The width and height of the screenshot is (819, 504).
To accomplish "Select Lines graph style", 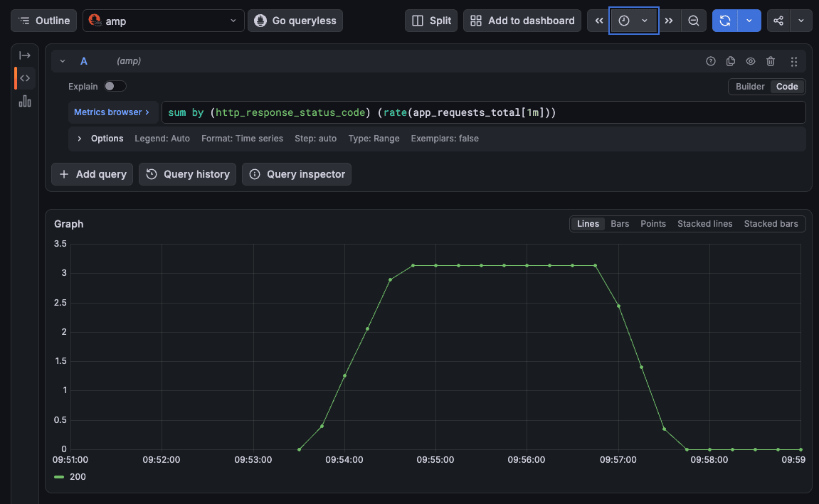I will (x=588, y=224).
